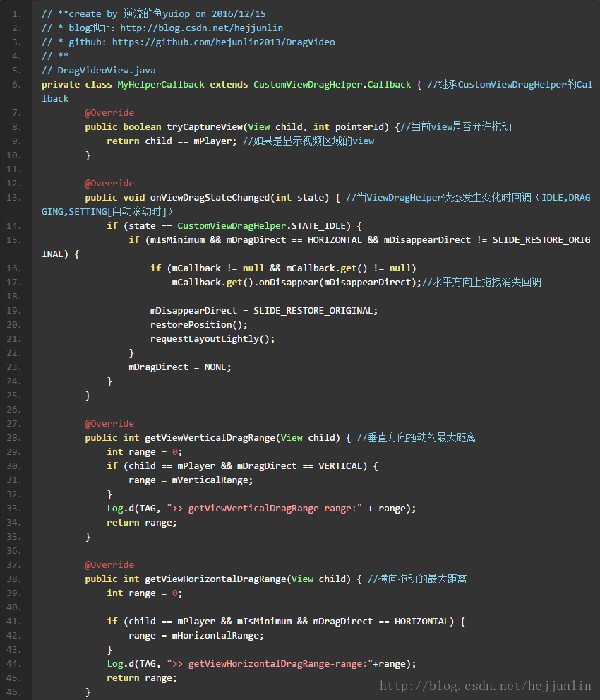Click the mDragDirect = NONE statement
This screenshot has width=600, height=700.
pos(180,367)
